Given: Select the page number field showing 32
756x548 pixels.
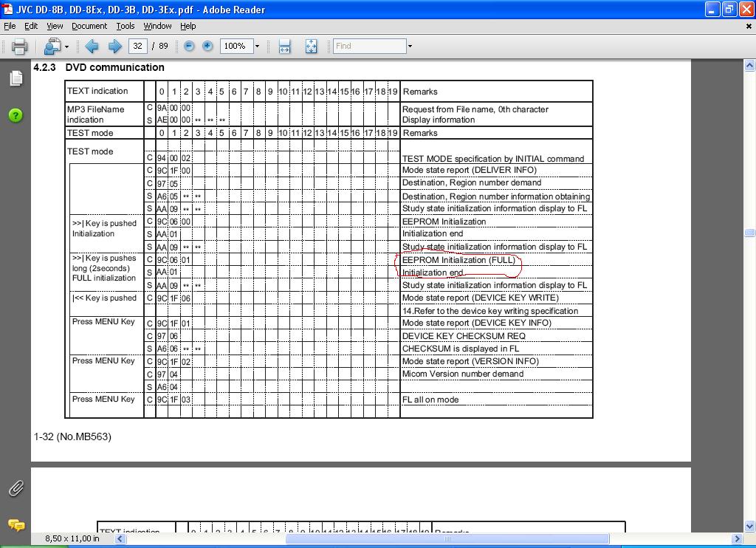Looking at the screenshot, I should tap(137, 46).
